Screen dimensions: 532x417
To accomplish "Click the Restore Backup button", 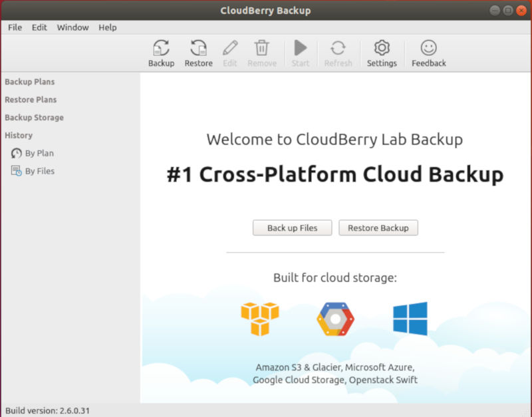I will (x=378, y=227).
